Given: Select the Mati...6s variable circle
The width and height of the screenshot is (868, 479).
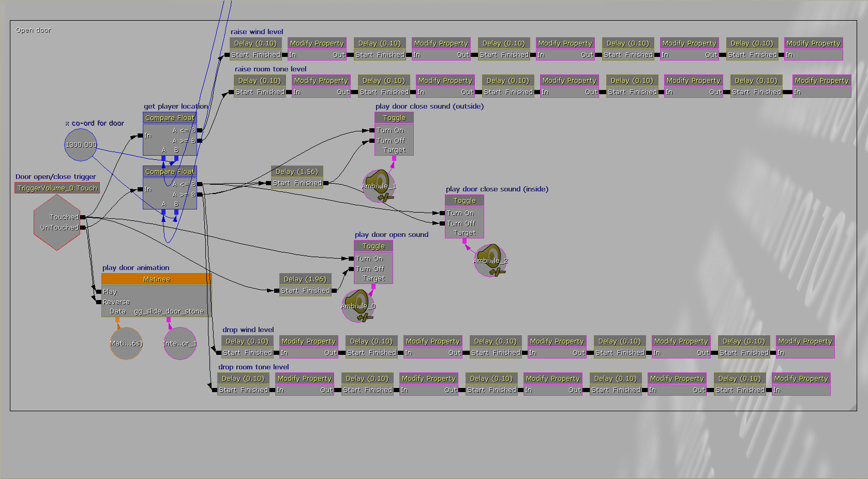Looking at the screenshot, I should (x=126, y=343).
